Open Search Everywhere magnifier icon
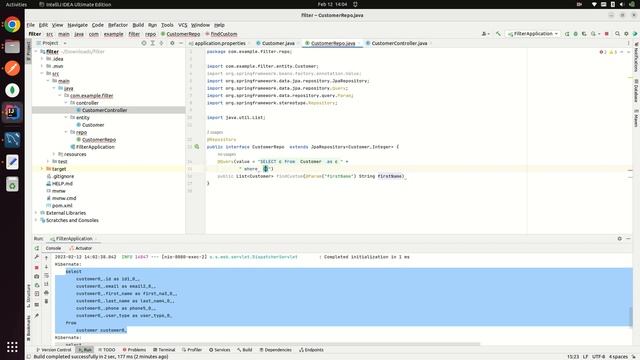640x360 pixels. pyautogui.click(x=617, y=34)
